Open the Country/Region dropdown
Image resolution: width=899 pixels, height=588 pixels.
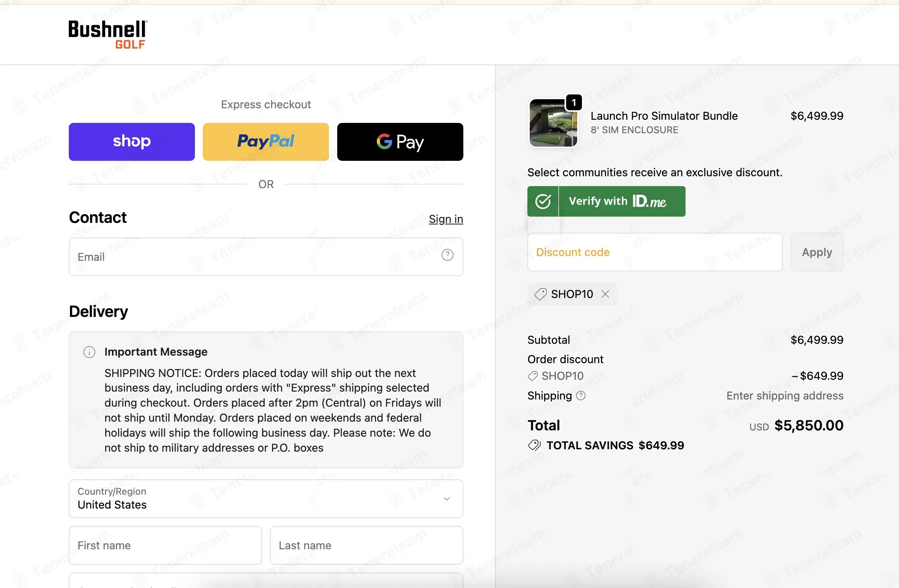266,499
